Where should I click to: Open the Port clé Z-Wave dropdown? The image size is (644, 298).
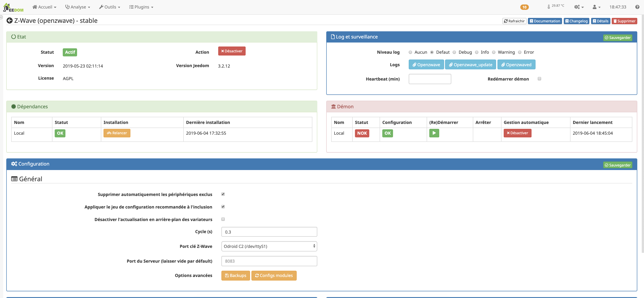point(269,246)
